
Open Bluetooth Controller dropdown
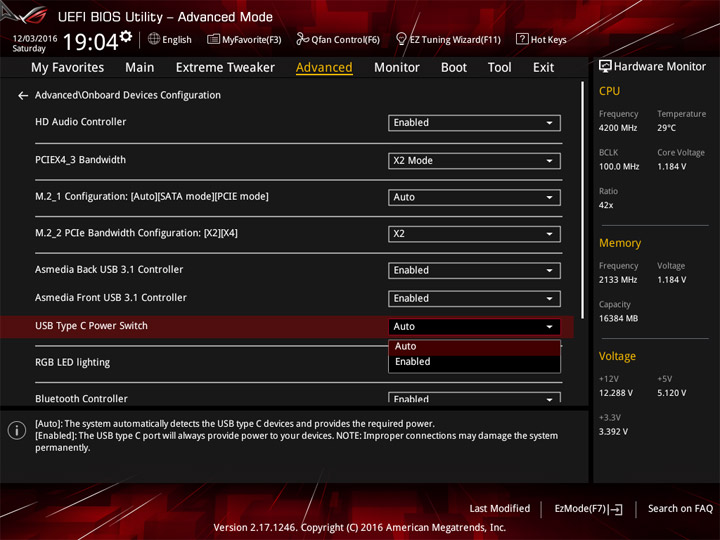coord(474,398)
